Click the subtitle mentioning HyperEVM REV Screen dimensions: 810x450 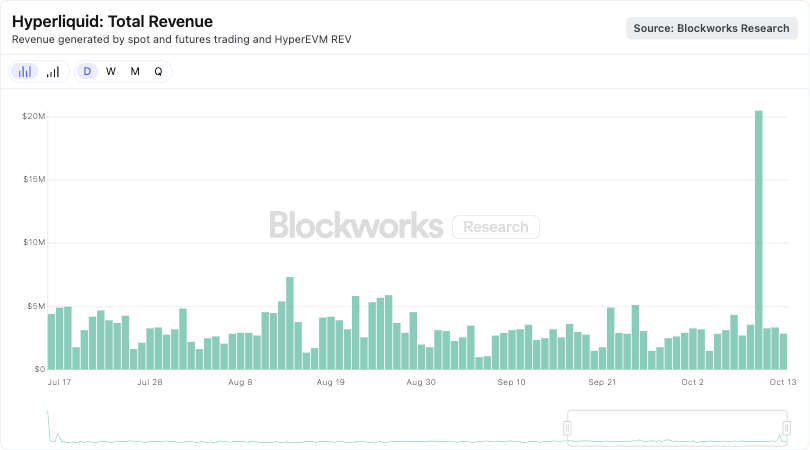click(x=181, y=39)
